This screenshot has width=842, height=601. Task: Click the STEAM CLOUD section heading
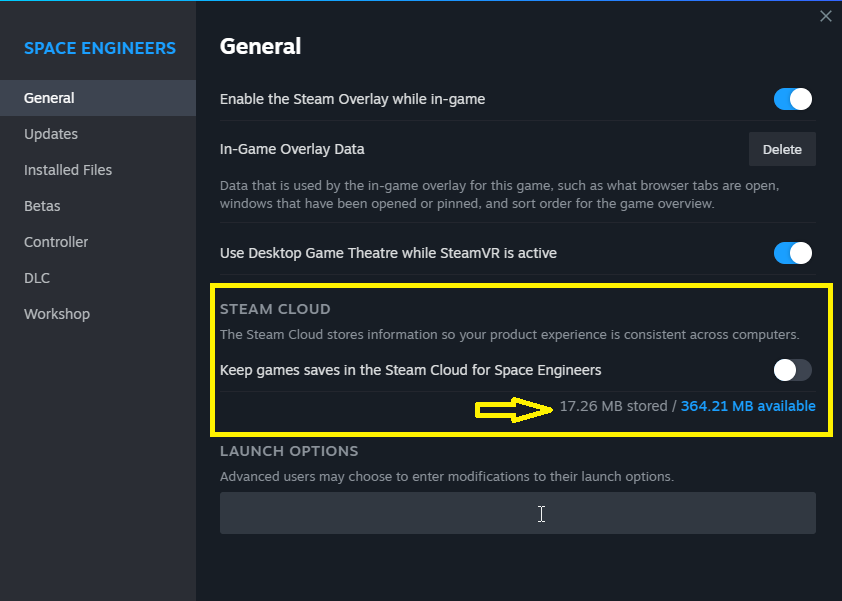(x=275, y=309)
